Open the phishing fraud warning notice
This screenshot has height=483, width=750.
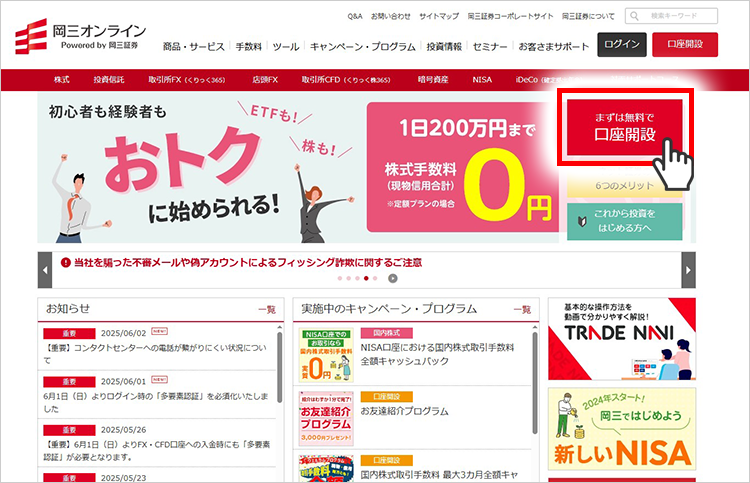pyautogui.click(x=248, y=263)
